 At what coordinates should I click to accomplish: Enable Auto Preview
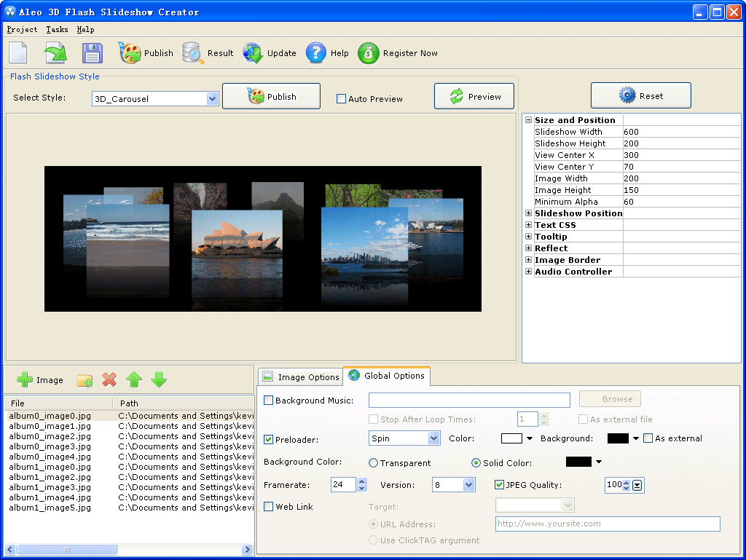[x=342, y=99]
